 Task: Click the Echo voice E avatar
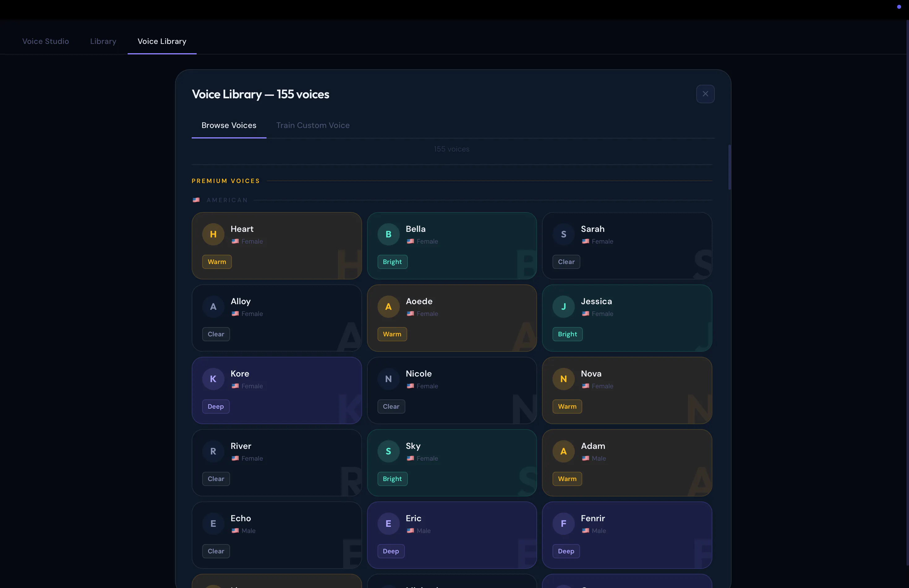coord(213,523)
